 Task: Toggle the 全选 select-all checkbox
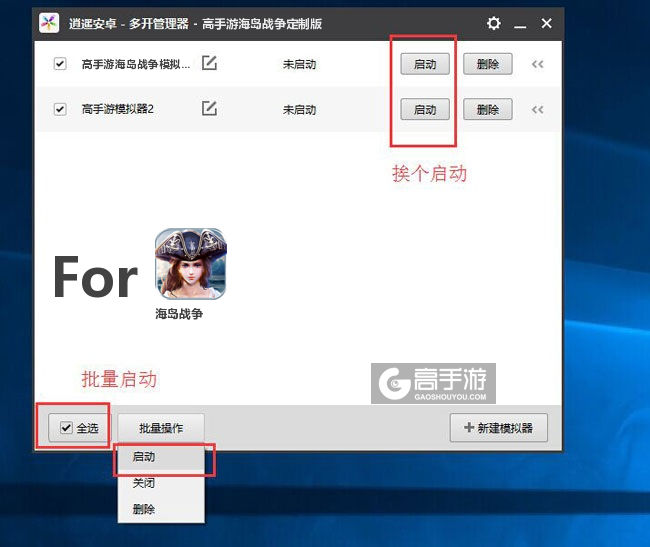(66, 428)
